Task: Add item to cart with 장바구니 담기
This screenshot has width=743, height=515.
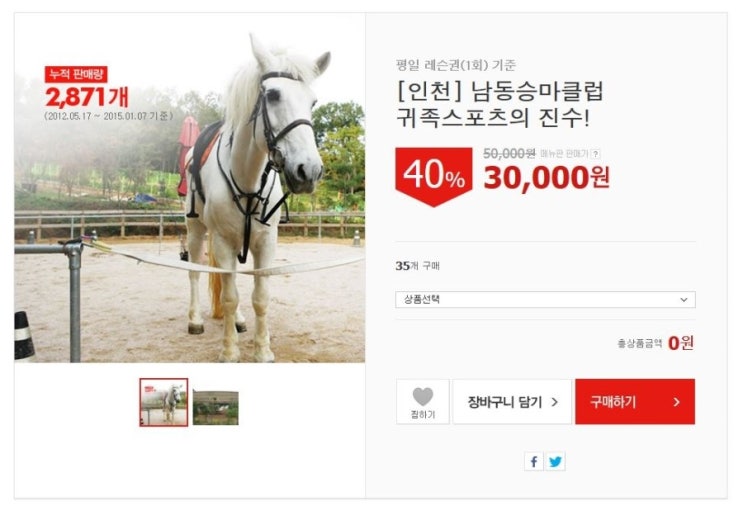Action: (x=512, y=402)
